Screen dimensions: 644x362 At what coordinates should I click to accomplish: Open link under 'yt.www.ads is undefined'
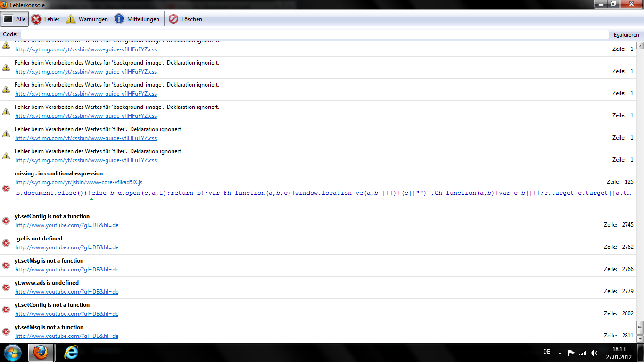[66, 292]
